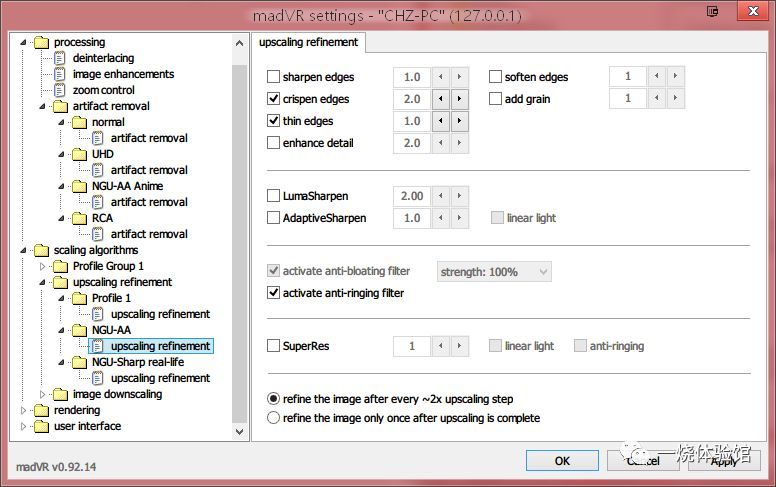Uncheck the thin edges checkbox
The image size is (776, 487).
pyautogui.click(x=273, y=121)
